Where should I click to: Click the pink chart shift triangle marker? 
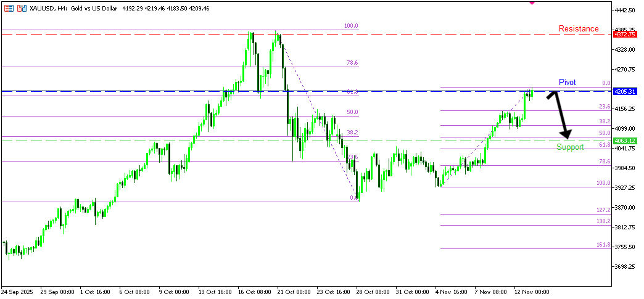pos(532,2)
